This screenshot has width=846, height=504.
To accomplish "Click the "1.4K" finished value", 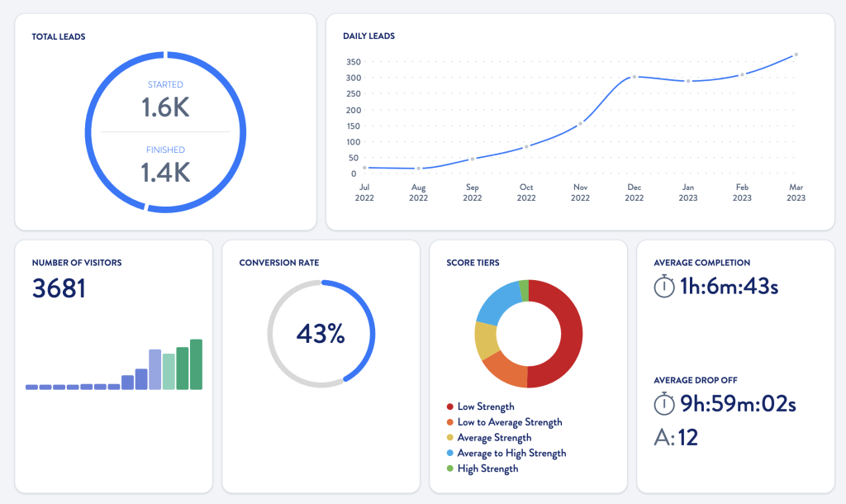I will [165, 173].
